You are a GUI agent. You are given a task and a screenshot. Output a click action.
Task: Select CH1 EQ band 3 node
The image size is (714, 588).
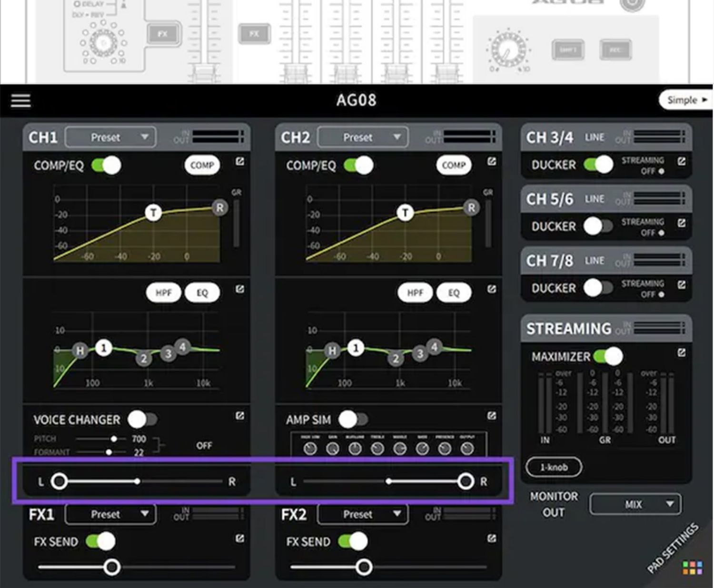[x=168, y=353]
